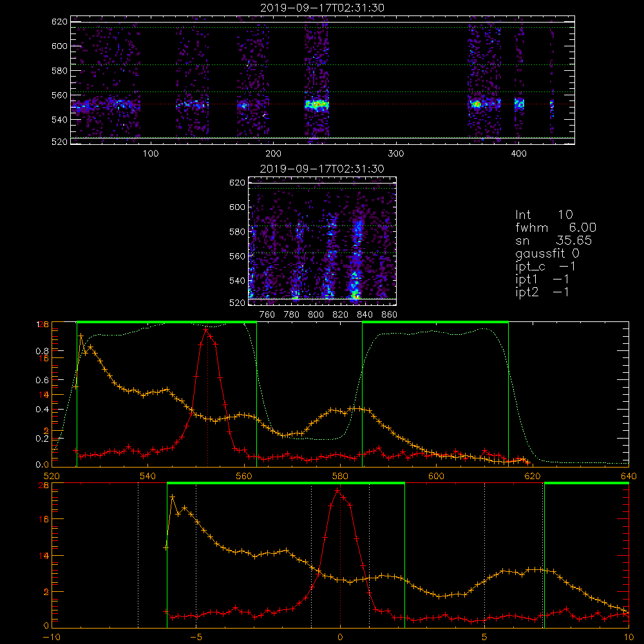Viewport: 644px width, 644px height.
Task: Click x-axis label 640 on profile plot
Action: point(629,476)
